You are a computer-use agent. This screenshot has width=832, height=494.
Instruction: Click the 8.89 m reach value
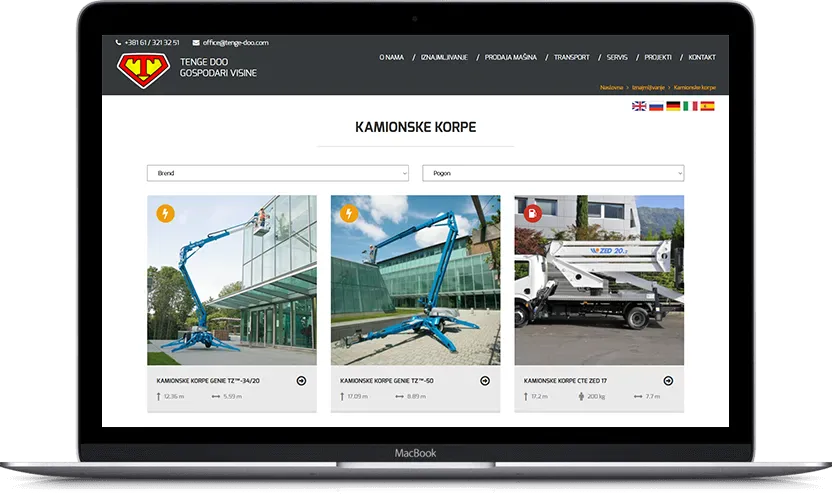416,396
